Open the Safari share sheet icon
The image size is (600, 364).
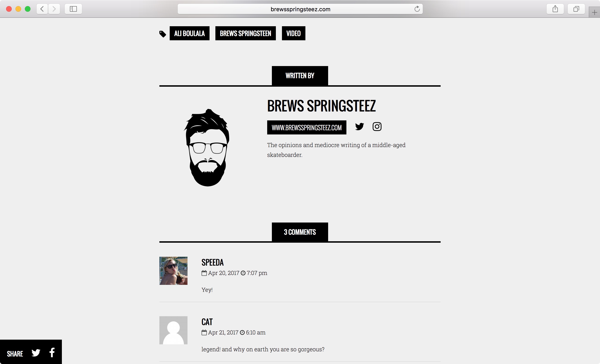pyautogui.click(x=555, y=9)
